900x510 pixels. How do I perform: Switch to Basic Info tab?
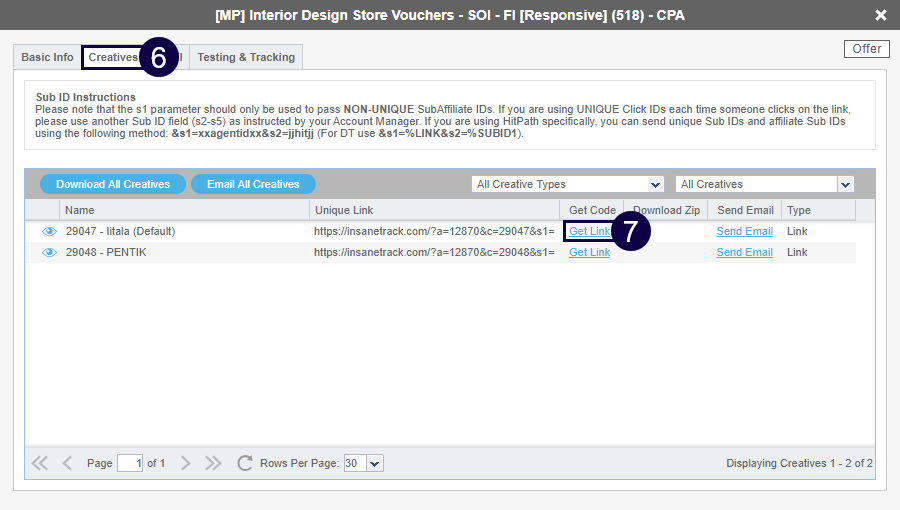(x=47, y=57)
